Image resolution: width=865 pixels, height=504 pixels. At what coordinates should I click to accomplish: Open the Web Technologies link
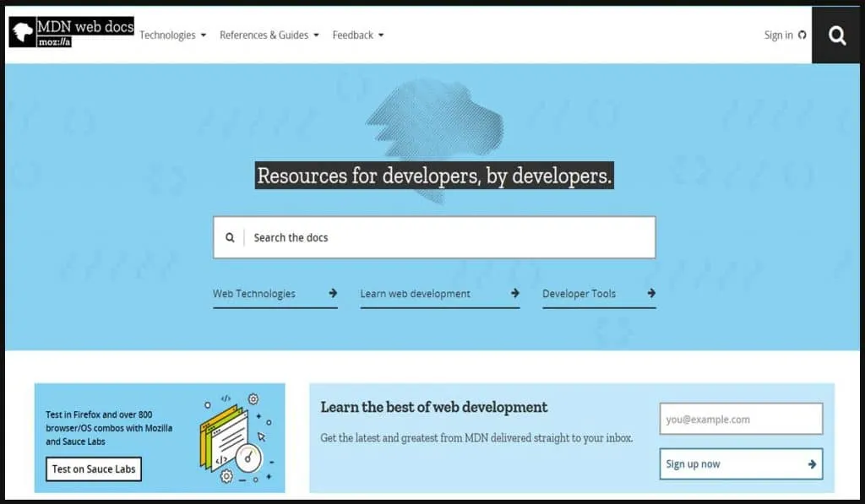tap(253, 293)
